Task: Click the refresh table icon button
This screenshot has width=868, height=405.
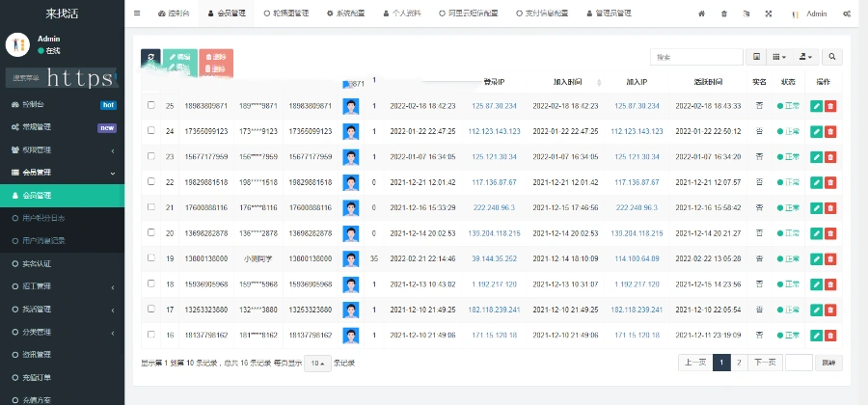Action: point(149,59)
